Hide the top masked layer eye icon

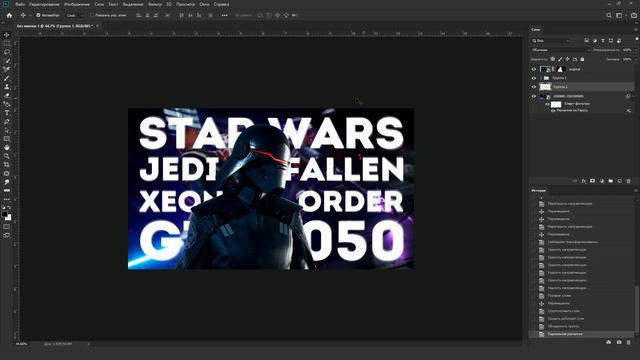534,69
